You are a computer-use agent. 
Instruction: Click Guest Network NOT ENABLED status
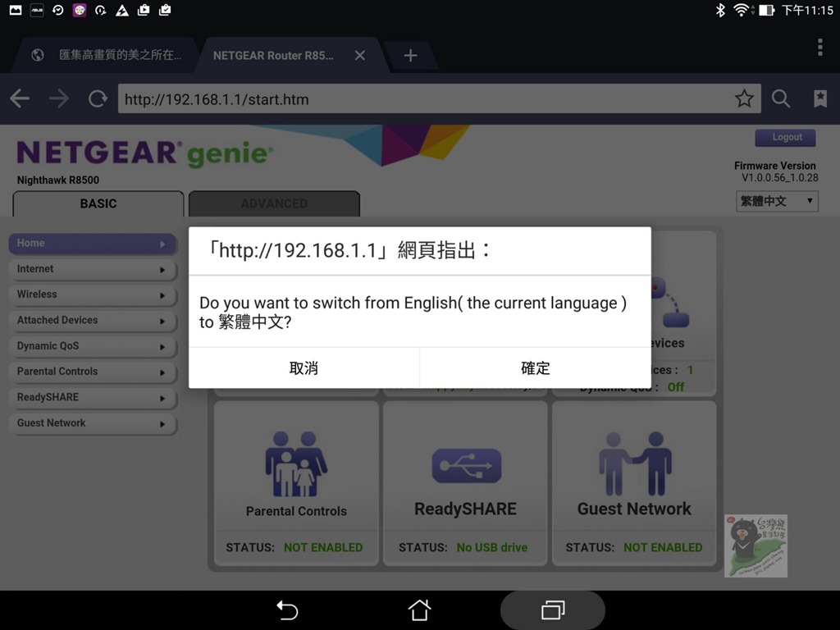pos(663,547)
